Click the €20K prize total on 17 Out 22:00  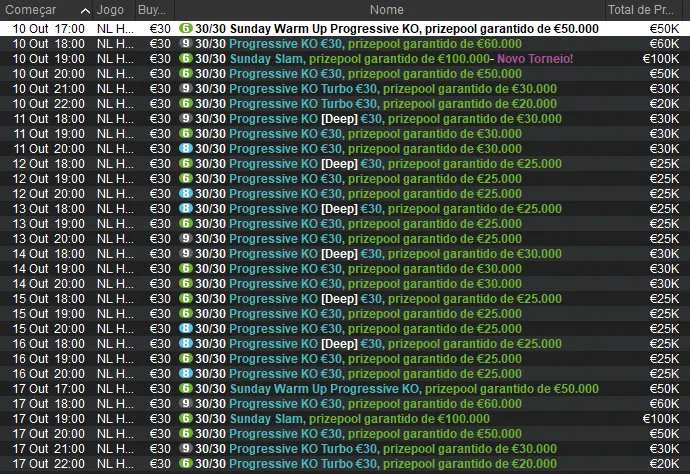(664, 463)
